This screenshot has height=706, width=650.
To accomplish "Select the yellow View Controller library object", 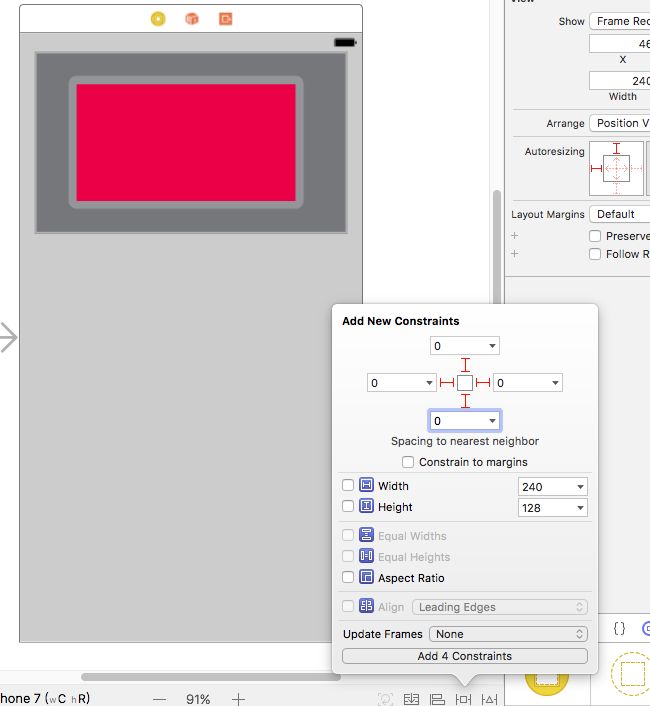I will point(546,683).
